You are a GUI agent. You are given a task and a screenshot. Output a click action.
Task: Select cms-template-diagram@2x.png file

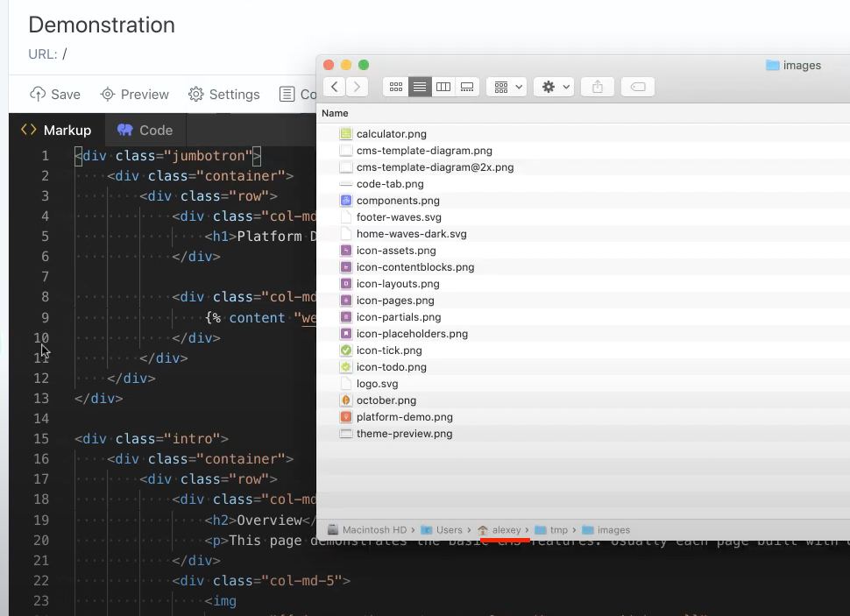click(x=435, y=167)
